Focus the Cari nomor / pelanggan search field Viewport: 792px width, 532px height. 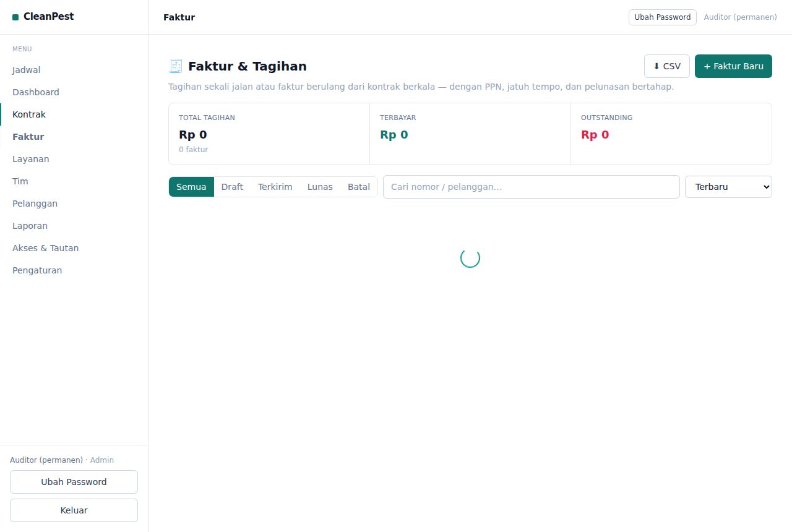[532, 187]
